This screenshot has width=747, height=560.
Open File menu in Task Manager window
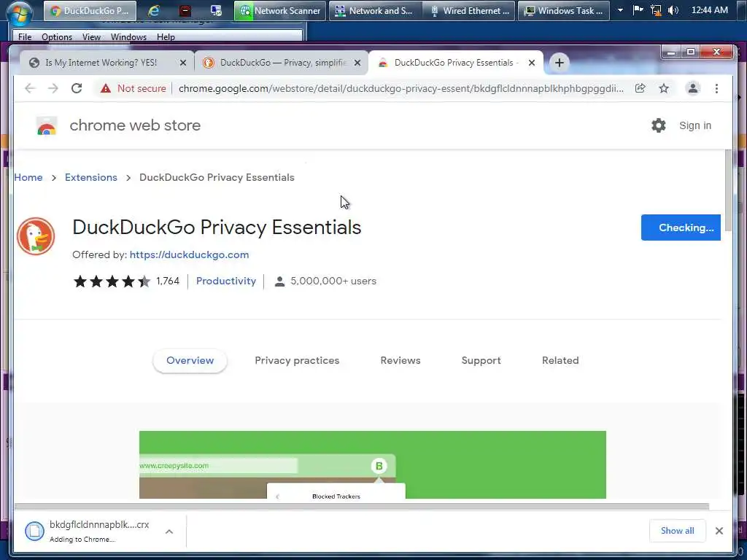tap(25, 36)
